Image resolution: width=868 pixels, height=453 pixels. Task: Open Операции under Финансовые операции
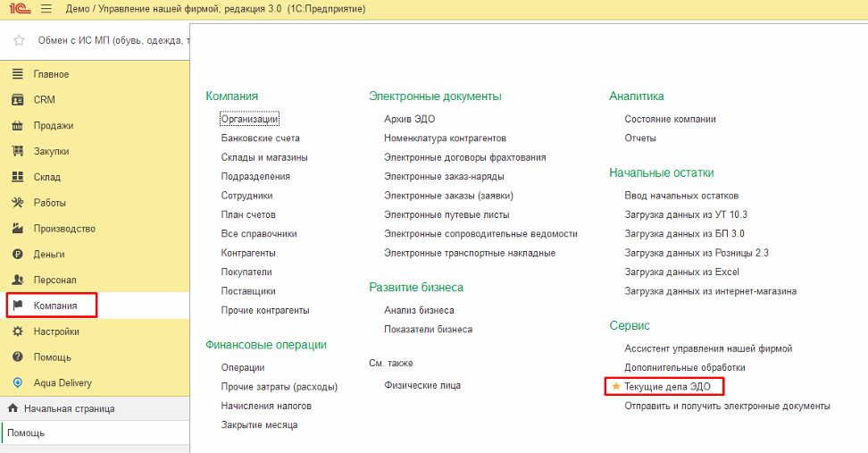click(243, 368)
